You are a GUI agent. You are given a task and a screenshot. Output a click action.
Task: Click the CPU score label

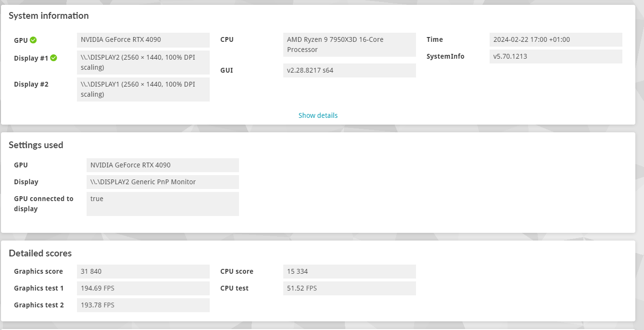(x=237, y=271)
